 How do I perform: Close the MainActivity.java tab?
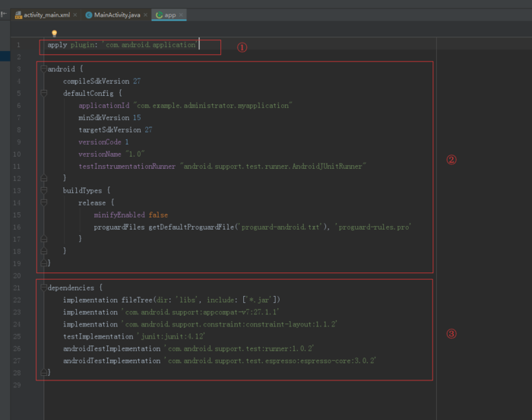tap(145, 15)
